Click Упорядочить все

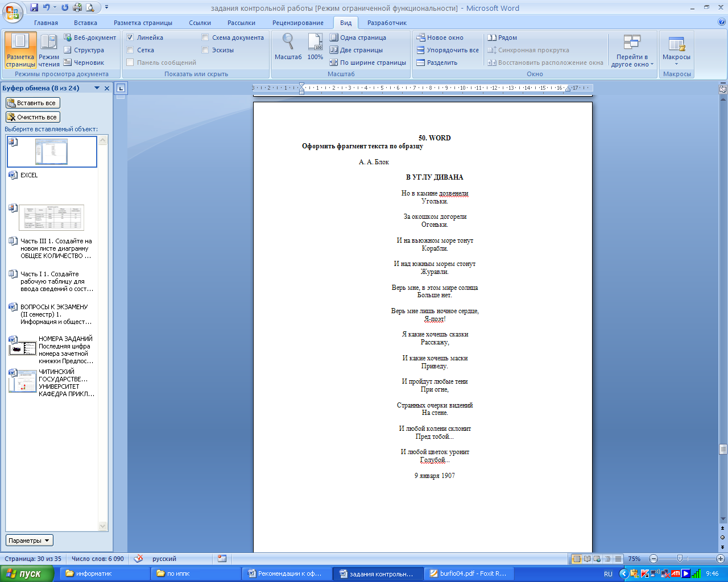coord(448,50)
